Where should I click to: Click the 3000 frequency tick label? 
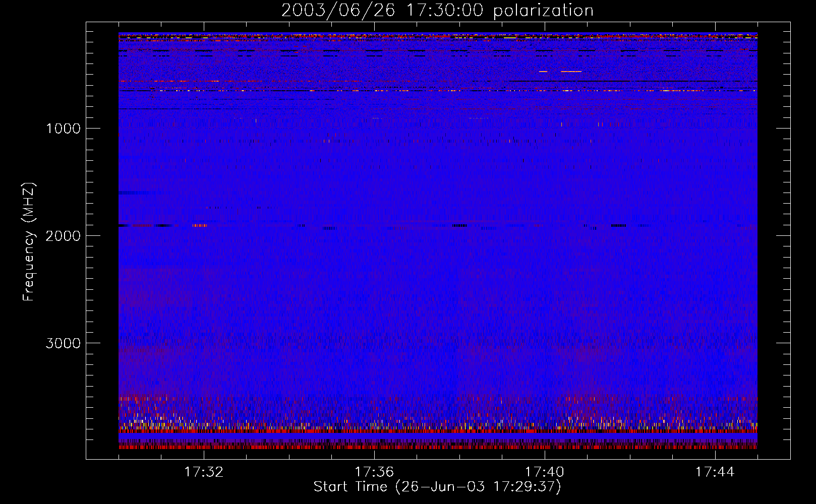click(63, 343)
